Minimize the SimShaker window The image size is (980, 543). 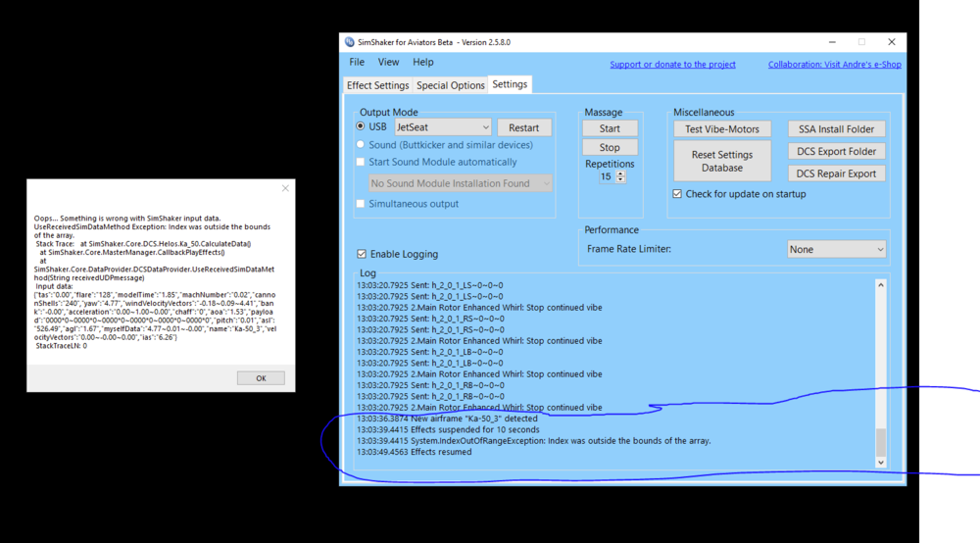click(x=832, y=42)
